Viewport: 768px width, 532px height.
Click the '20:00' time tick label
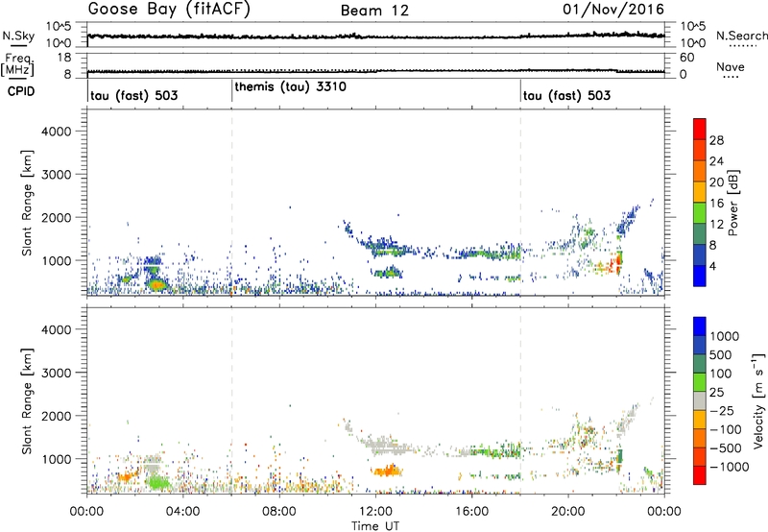pos(568,512)
